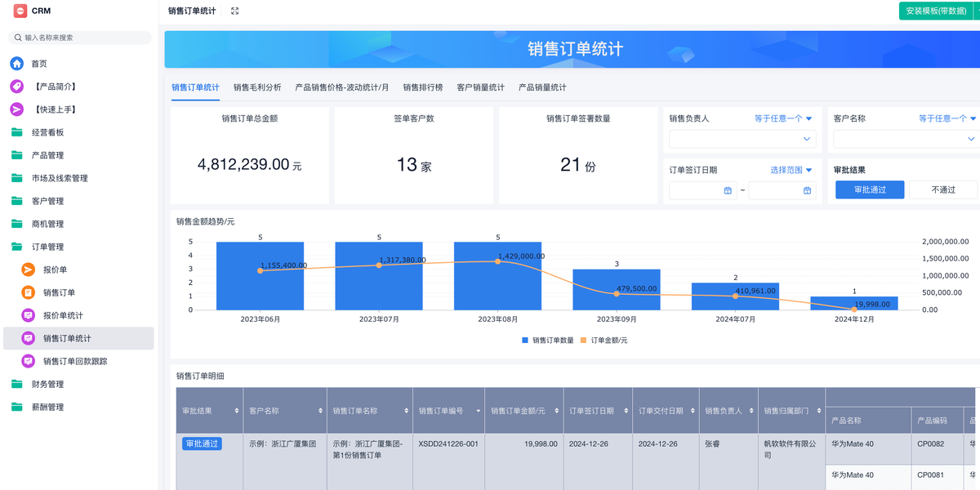Open the 选择范围 date condition dropdown

click(x=791, y=170)
